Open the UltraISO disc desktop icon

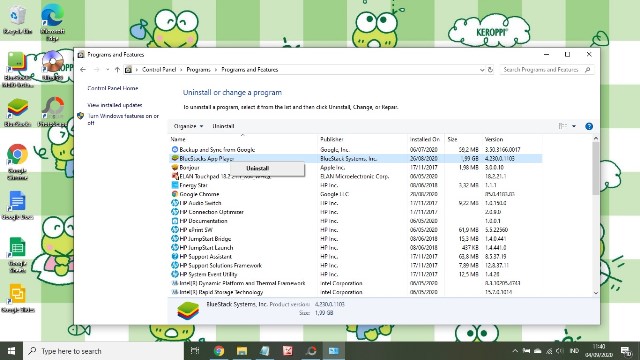(x=52, y=65)
